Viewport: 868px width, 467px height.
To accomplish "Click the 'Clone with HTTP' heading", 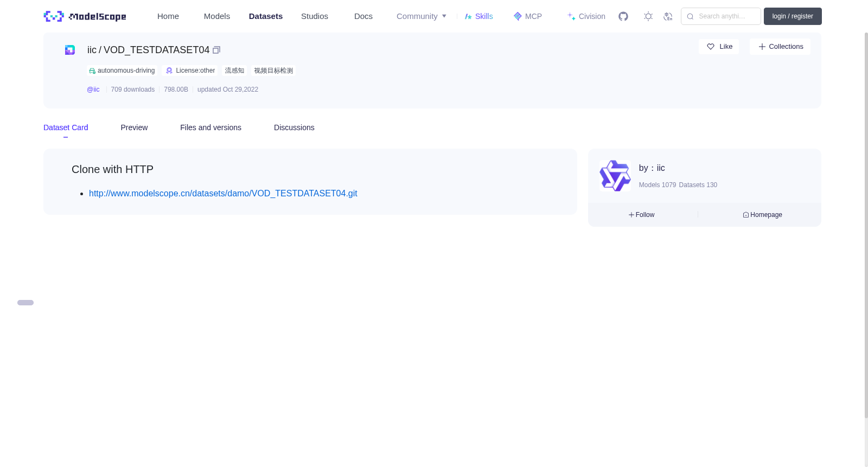I will pos(112,169).
